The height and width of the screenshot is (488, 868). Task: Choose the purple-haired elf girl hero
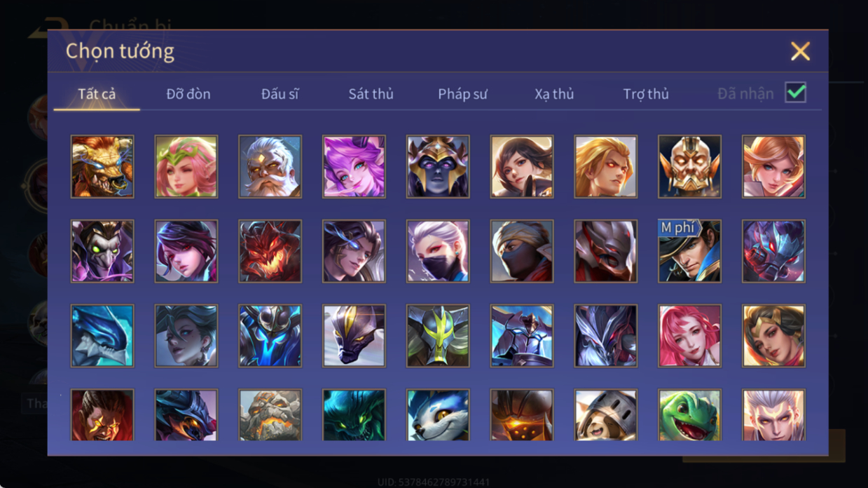[354, 167]
